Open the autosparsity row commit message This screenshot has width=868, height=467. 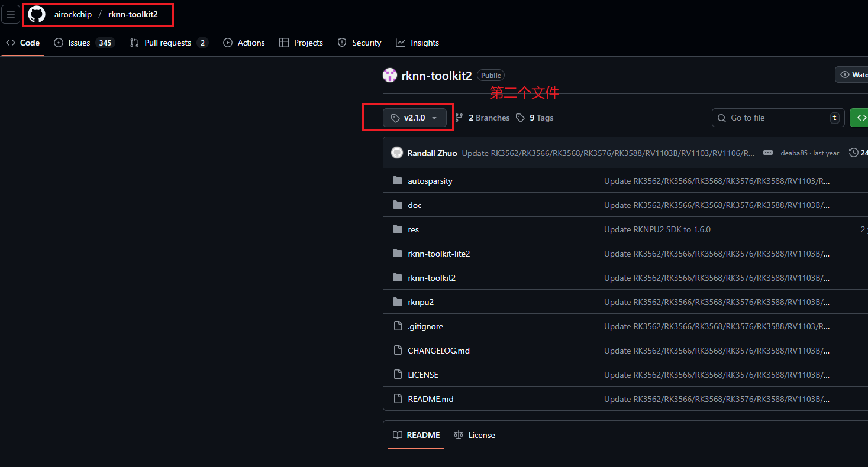[x=718, y=181]
